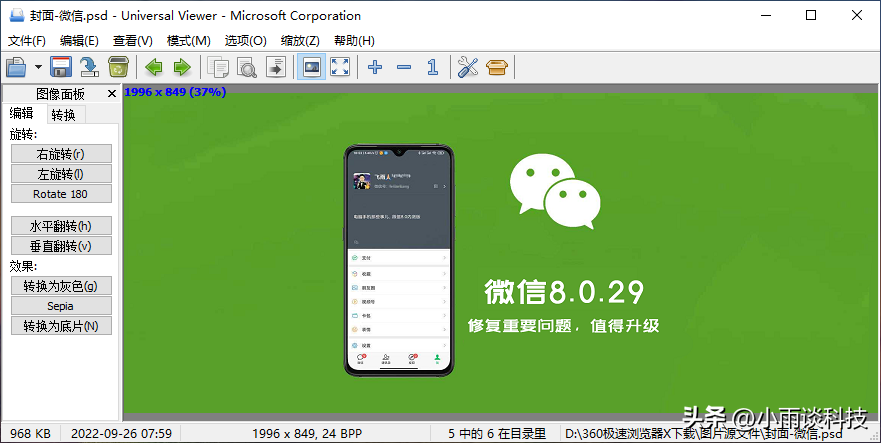Viewport: 881px width, 443px height.
Task: Click the 2022-09-26 07:59 status entry
Action: (x=121, y=433)
